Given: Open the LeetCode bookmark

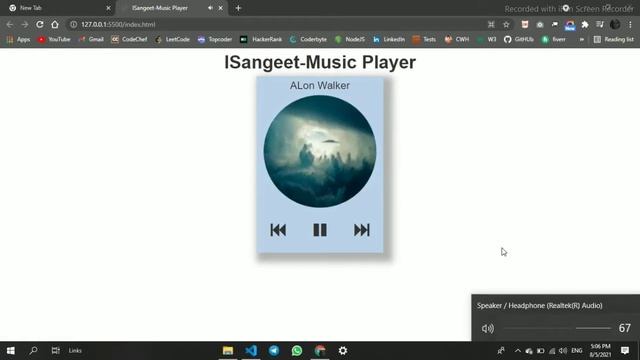Looking at the screenshot, I should click(x=172, y=39).
